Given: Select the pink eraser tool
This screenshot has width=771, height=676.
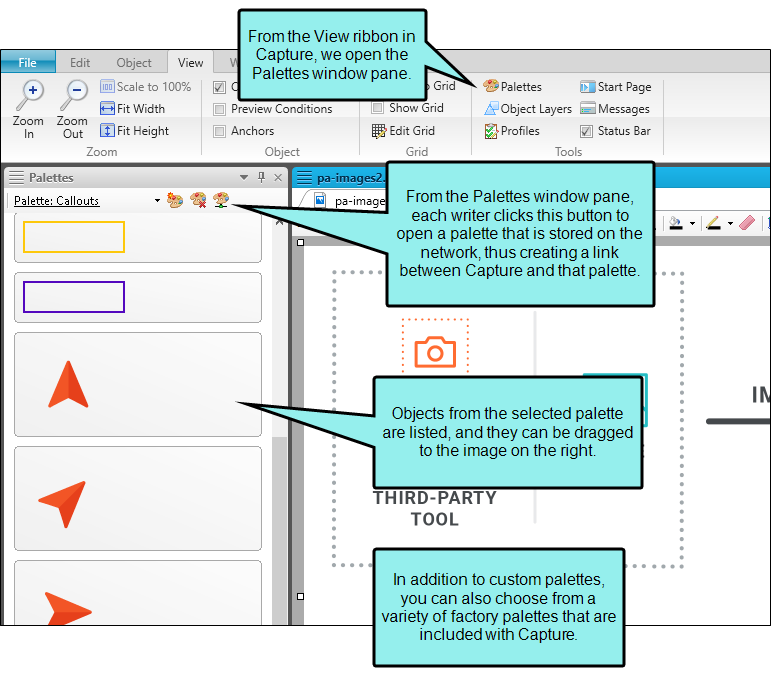Looking at the screenshot, I should tap(746, 222).
